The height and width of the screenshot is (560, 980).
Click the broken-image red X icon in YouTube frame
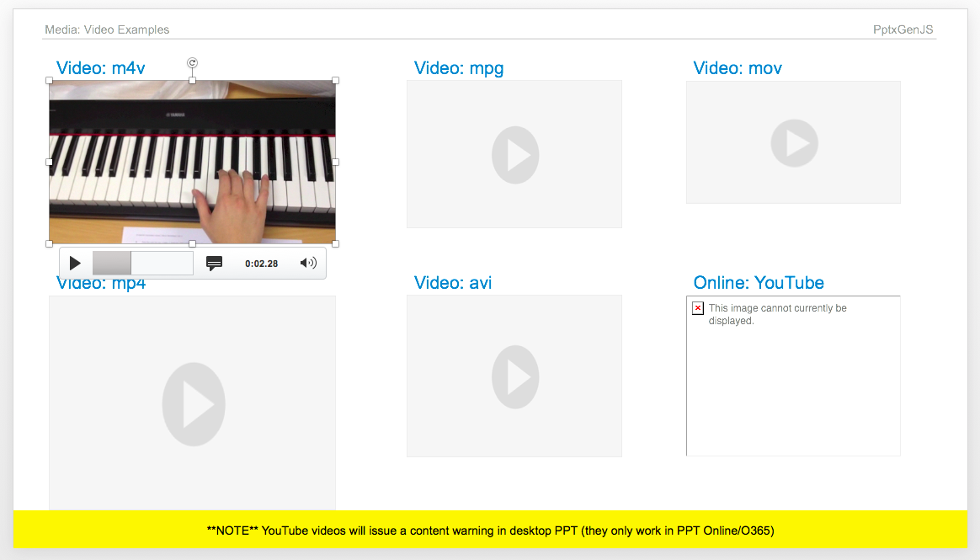coord(697,308)
